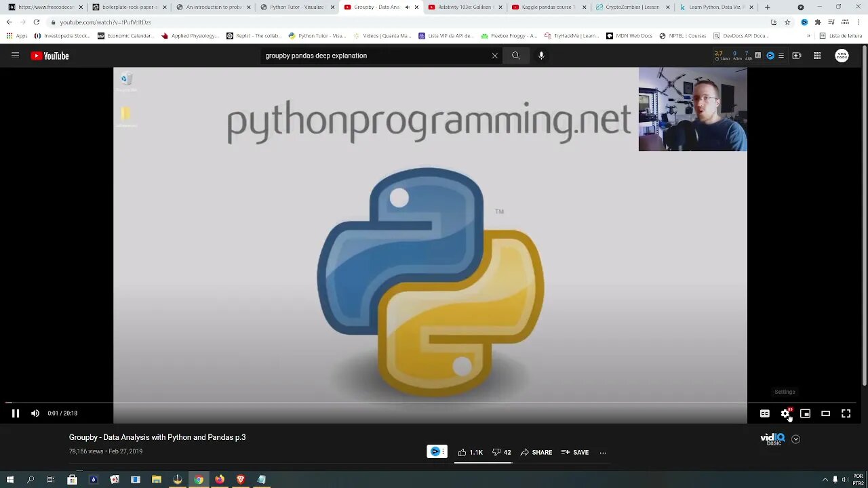Enable miniplayer mode
Viewport: 868px width, 488px height.
(805, 413)
